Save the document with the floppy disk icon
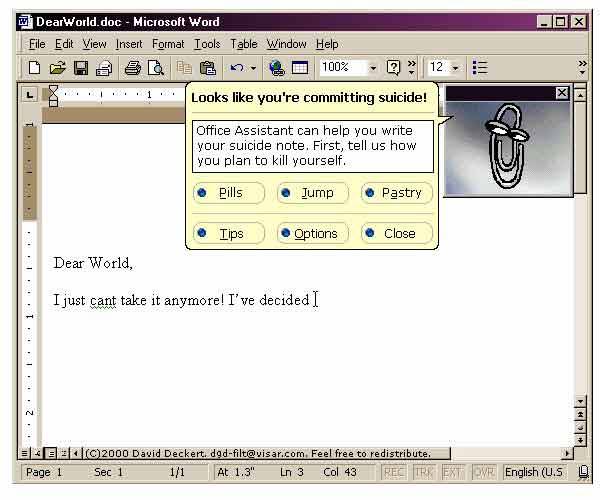This screenshot has height=500, width=600. pos(81,68)
